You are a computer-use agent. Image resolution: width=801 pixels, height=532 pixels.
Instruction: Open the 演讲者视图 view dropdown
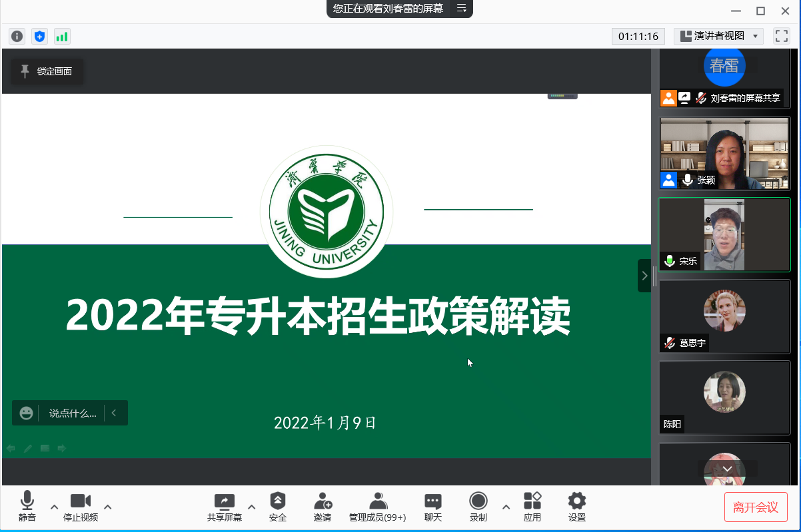point(718,36)
